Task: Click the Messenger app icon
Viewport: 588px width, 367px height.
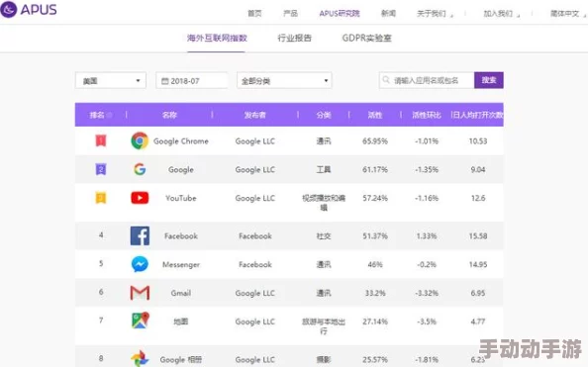Action: [140, 264]
